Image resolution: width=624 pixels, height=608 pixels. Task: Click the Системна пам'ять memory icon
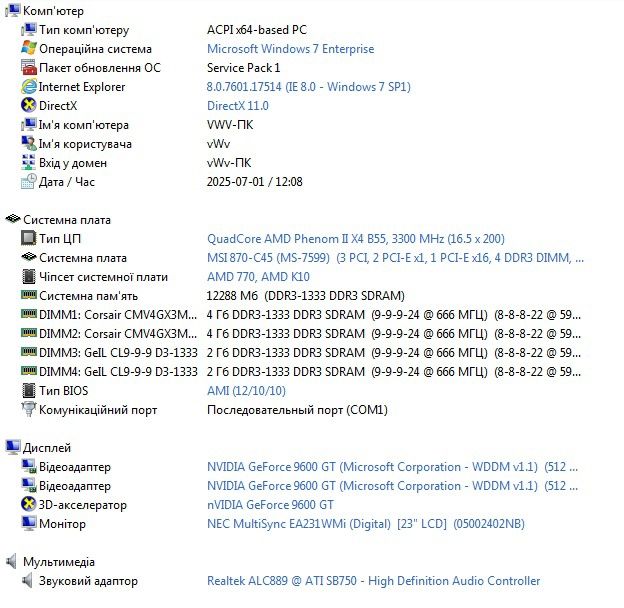[29, 295]
